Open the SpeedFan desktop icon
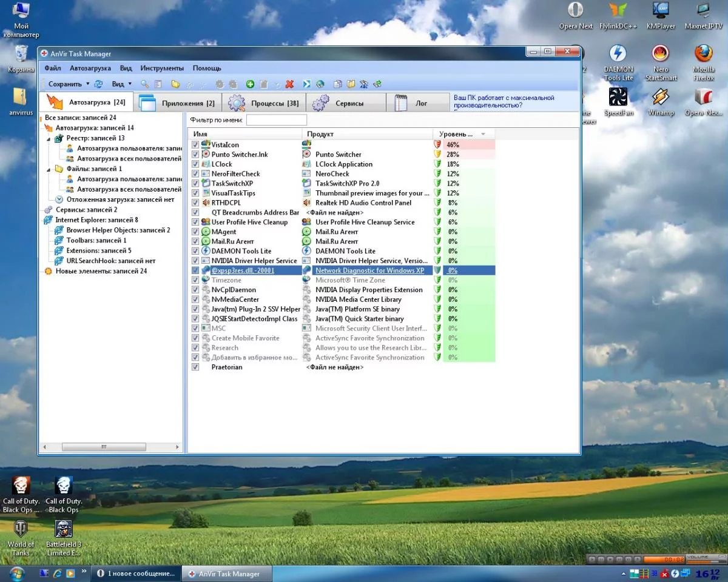Image resolution: width=728 pixels, height=582 pixels. point(618,102)
